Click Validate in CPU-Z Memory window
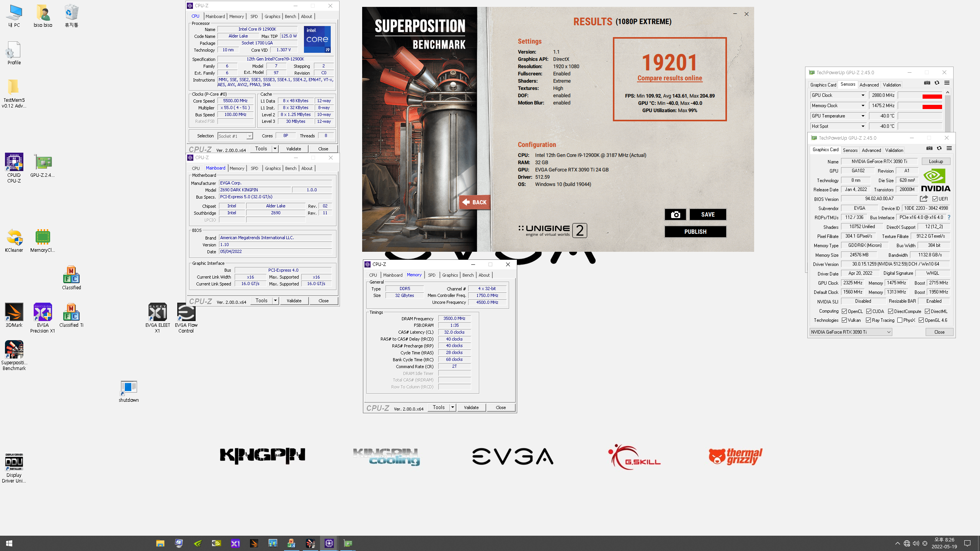 (x=471, y=408)
